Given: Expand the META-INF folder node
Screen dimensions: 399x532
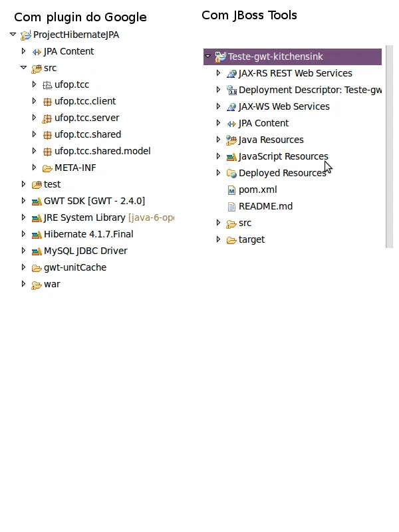Looking at the screenshot, I should pyautogui.click(x=34, y=168).
